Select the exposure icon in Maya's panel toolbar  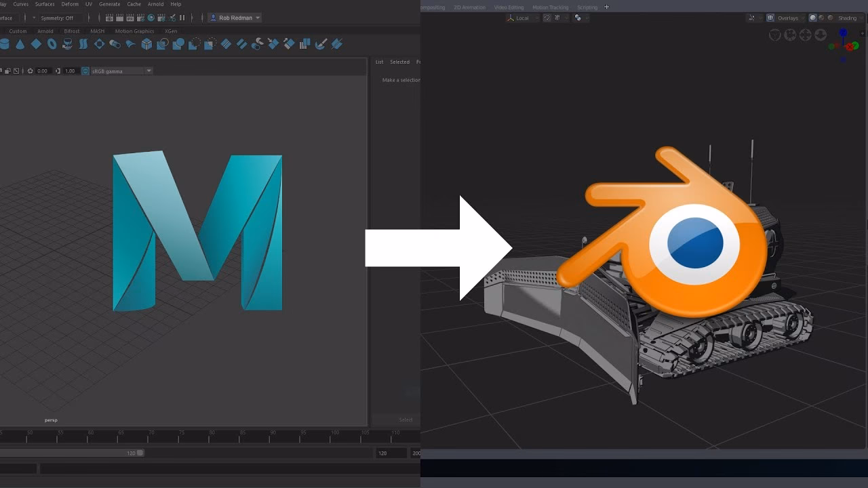(31, 70)
